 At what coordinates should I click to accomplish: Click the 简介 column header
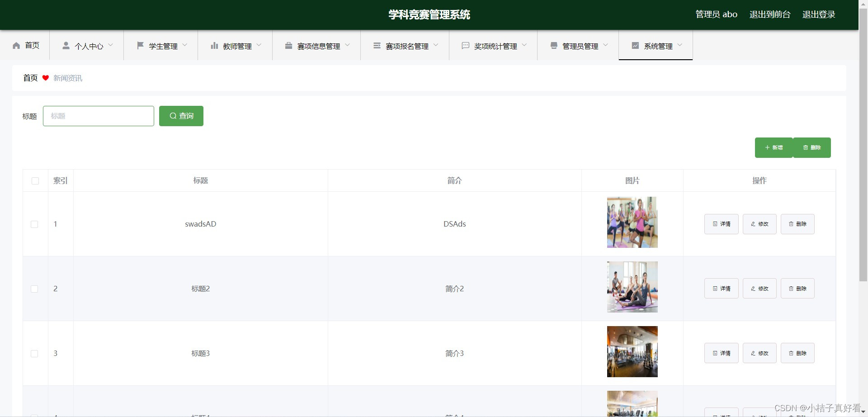pyautogui.click(x=455, y=180)
